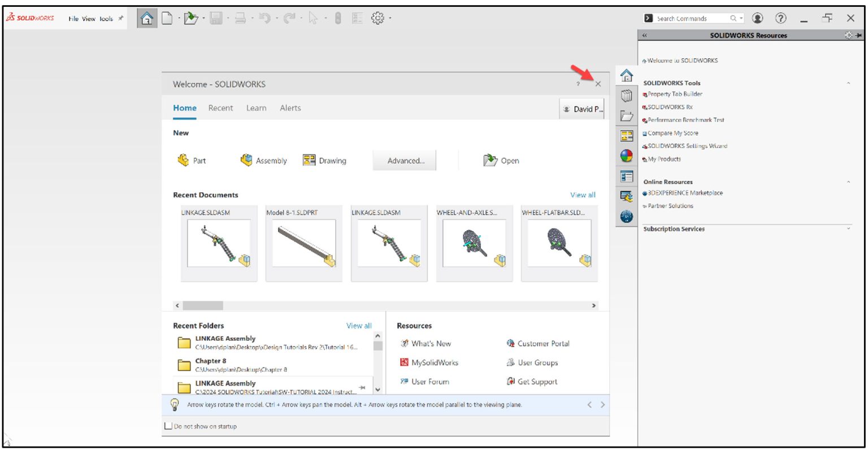Click the View all link for Recent Documents

pos(583,194)
